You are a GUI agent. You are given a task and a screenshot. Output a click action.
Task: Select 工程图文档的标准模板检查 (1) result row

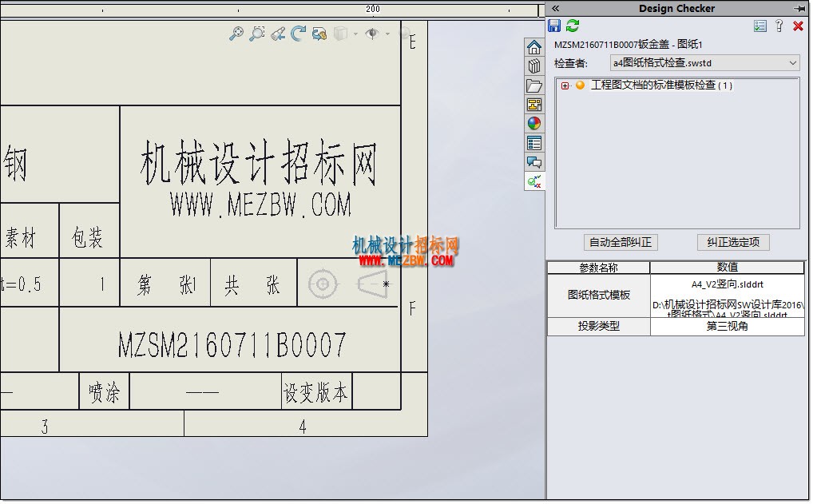coord(661,85)
